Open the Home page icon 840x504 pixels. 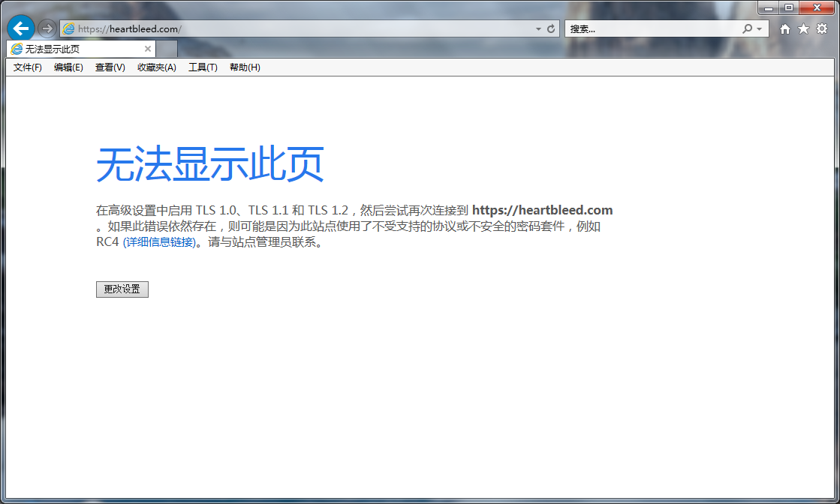[785, 28]
